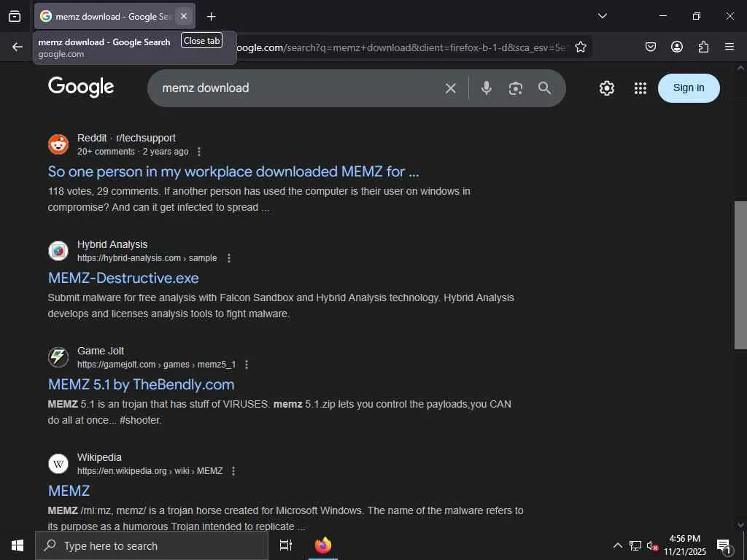The width and height of the screenshot is (747, 560).
Task: Click Firefox icon on the taskbar
Action: [x=323, y=545]
